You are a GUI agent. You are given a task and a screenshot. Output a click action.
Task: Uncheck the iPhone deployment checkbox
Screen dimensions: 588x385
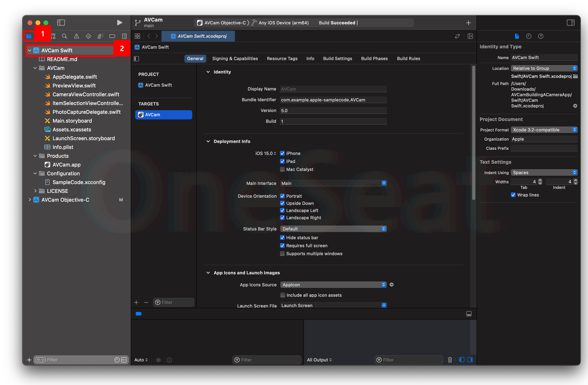point(282,154)
